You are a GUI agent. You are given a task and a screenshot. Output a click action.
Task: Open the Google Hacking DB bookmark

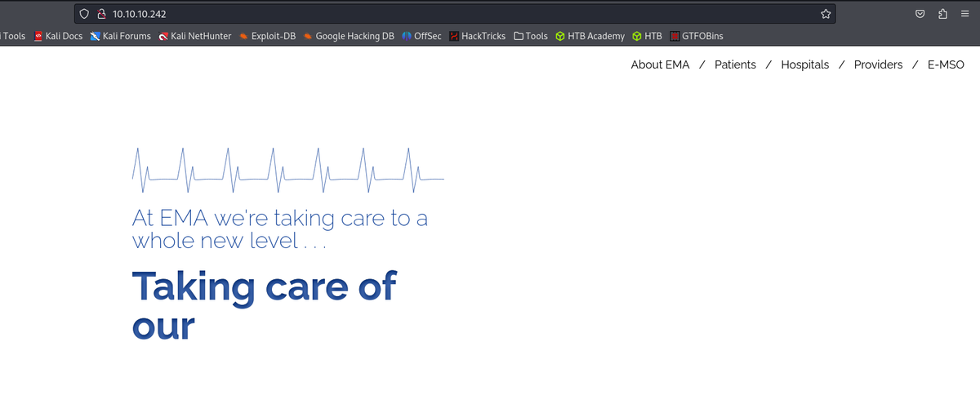[349, 36]
